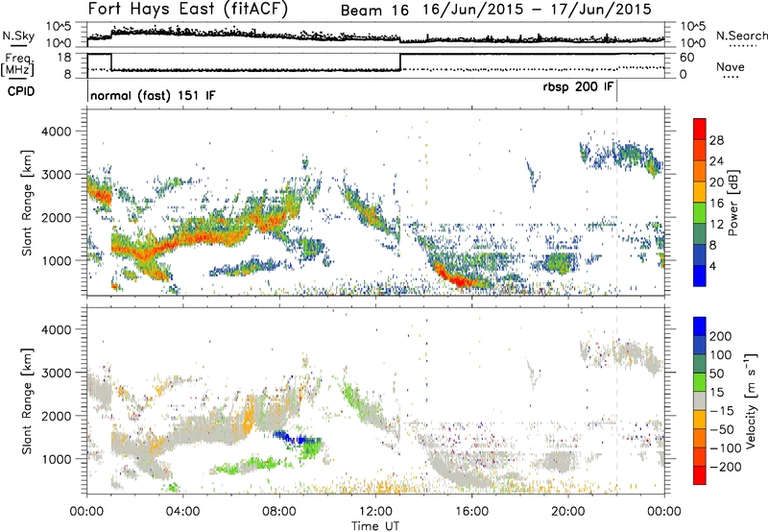Screen dimensions: 768x532
Task: Click the -100 tick label on Velocity colorbar
Action: tap(726, 448)
